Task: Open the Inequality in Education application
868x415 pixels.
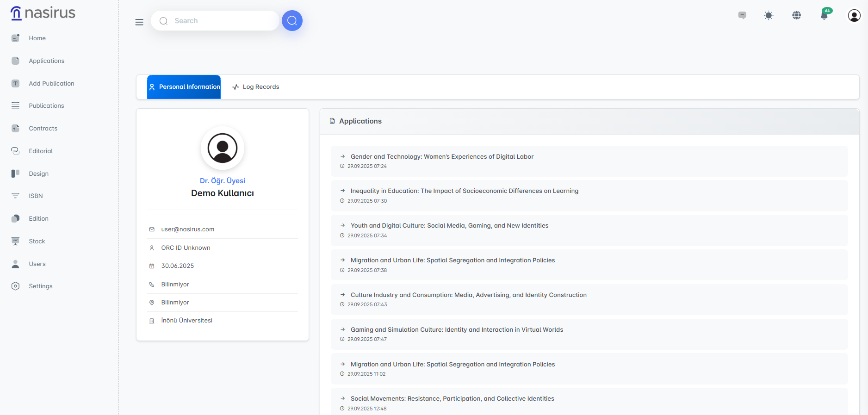Action: coord(464,191)
